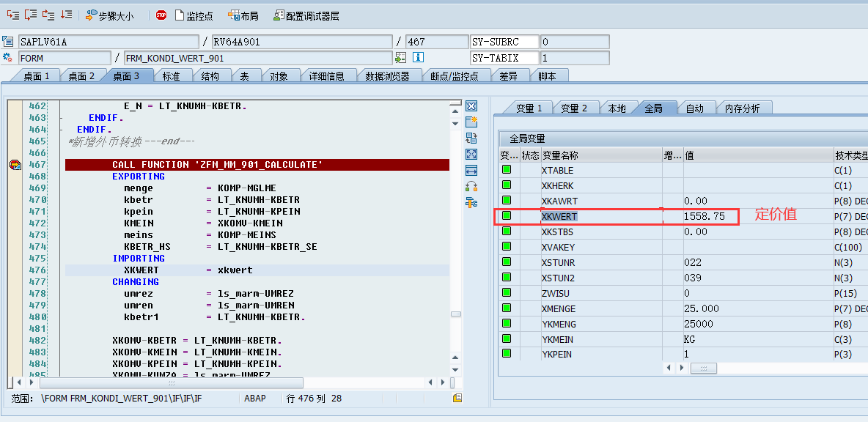Toggle the green status square for XKWERT
Screen dimensions: 868x422
(x=506, y=216)
